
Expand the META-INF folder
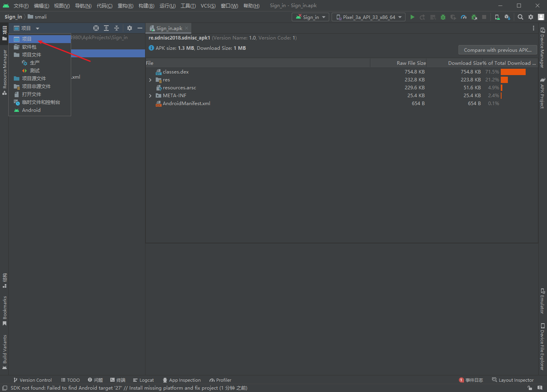150,95
